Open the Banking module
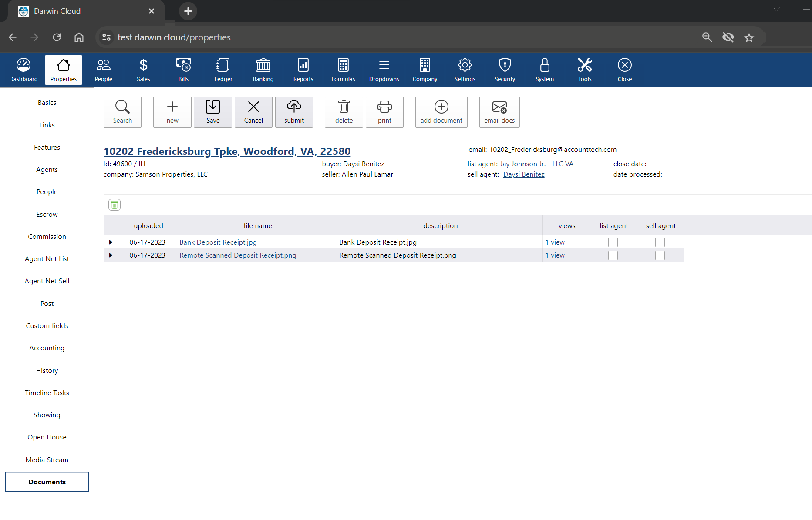The height and width of the screenshot is (520, 812). (x=263, y=70)
